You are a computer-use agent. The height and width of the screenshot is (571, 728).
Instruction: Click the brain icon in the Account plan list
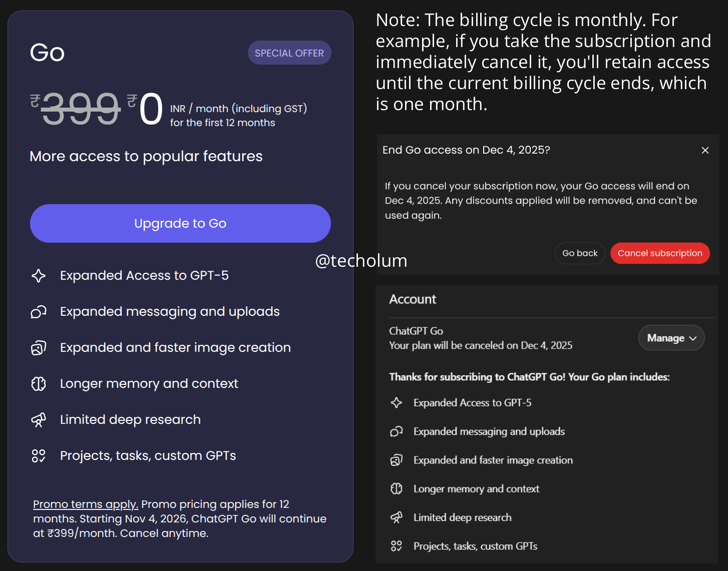click(397, 489)
